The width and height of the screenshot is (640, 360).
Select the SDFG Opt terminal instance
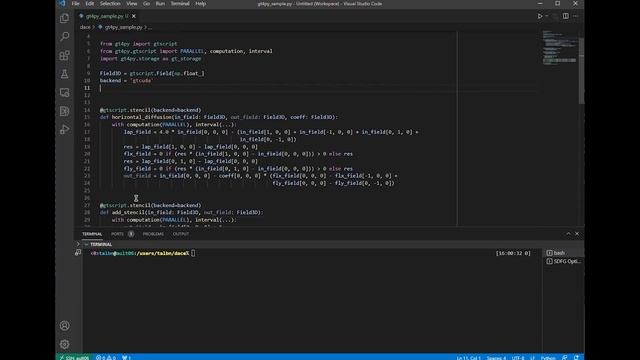tap(563, 261)
